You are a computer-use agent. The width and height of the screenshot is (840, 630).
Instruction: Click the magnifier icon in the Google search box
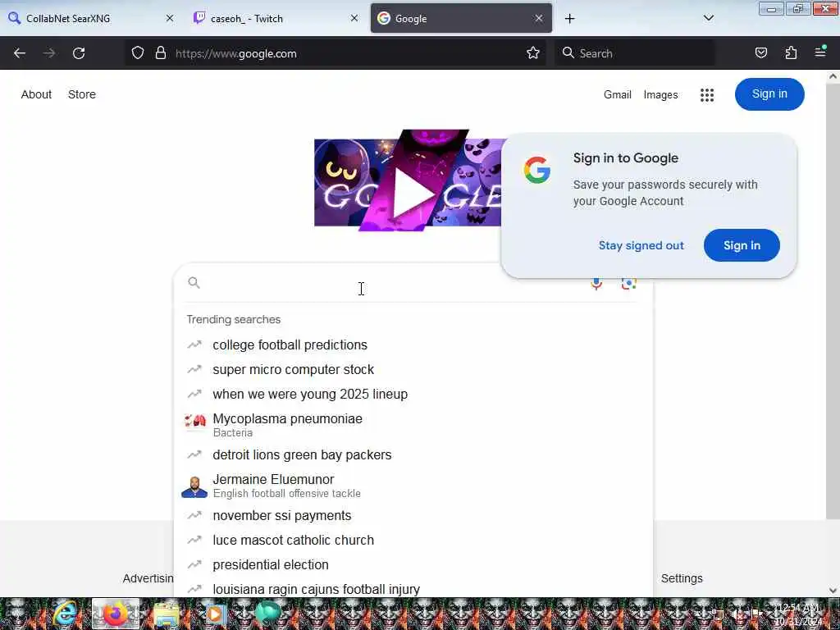194,282
